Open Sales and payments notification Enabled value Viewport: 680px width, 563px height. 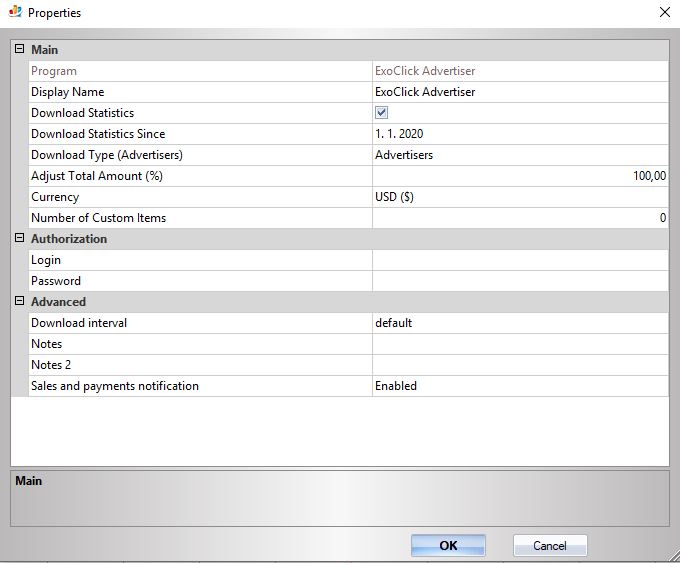tap(520, 386)
